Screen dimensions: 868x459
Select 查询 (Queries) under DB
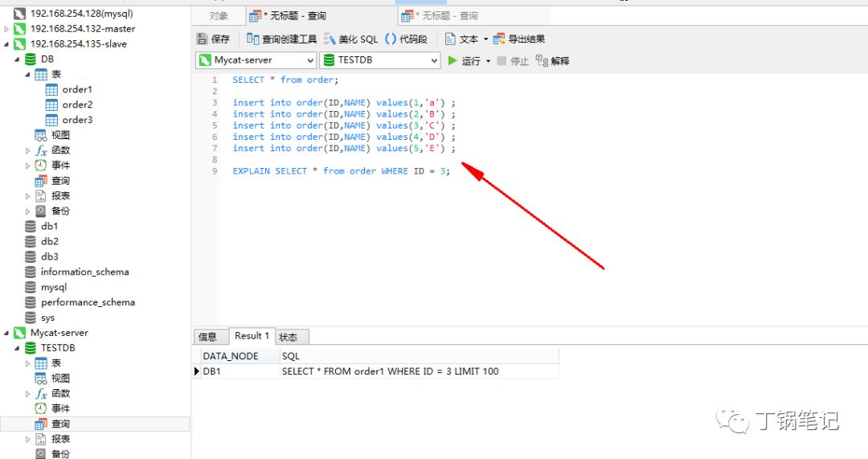[x=60, y=181]
